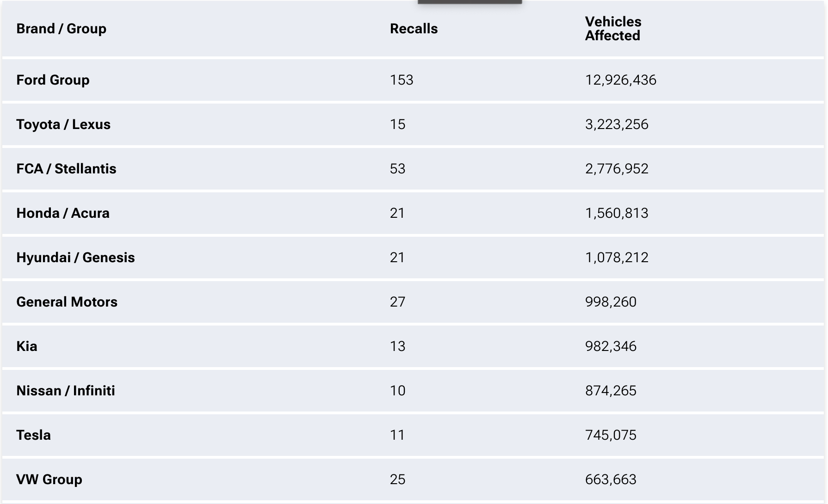Click Hyundai / Genesis recall count of 21
828x504 pixels.
point(397,258)
